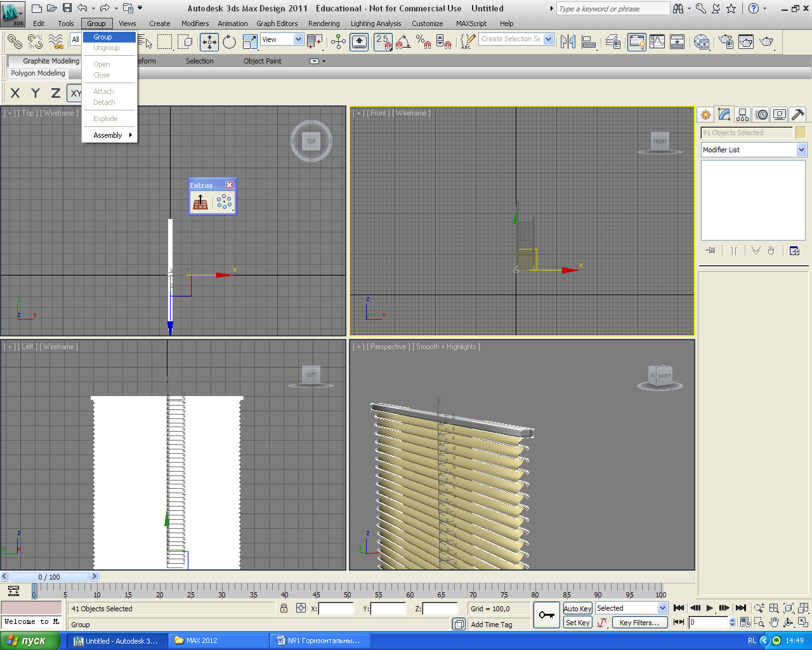Click the Window/Crossing selection icon
The width and height of the screenshot is (812, 650).
(185, 42)
